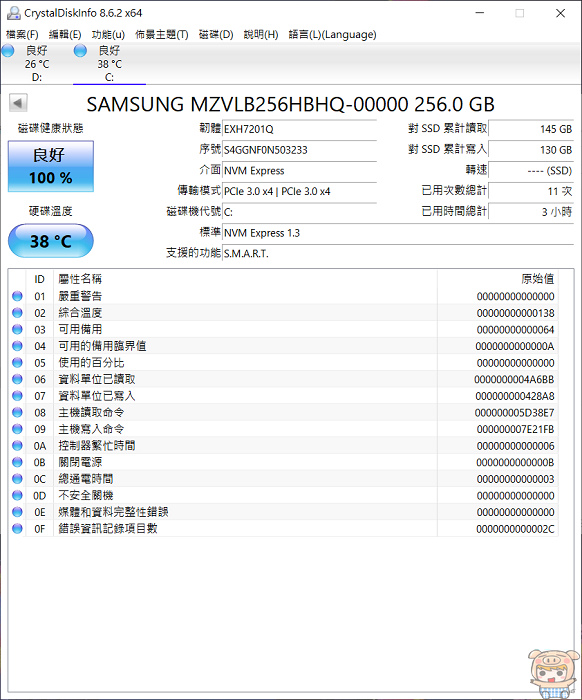Open the 佈景主題(T) menu
Viewport: 582px width, 700px height.
pyautogui.click(x=162, y=34)
